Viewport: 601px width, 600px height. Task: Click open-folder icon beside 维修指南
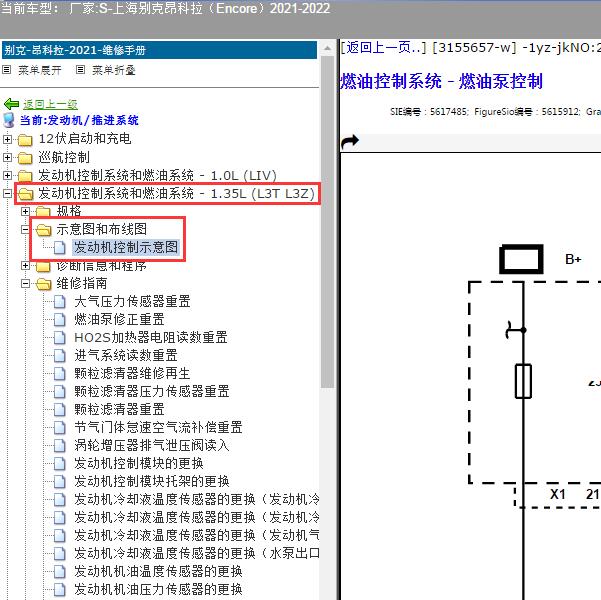(44, 284)
